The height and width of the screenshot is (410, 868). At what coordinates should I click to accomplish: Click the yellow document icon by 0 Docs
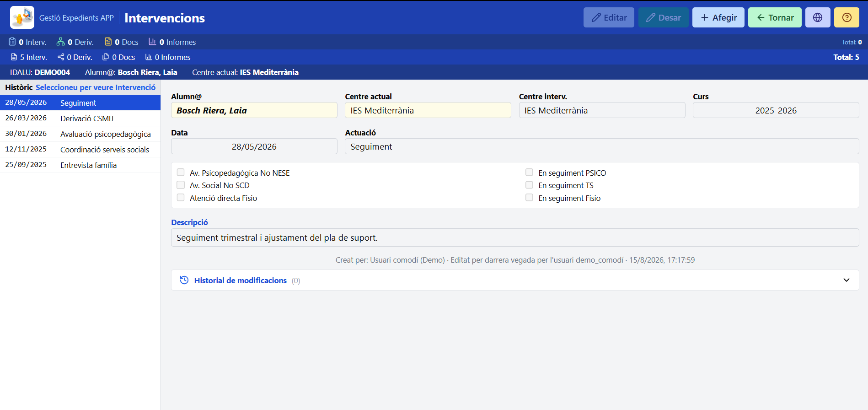pos(108,42)
